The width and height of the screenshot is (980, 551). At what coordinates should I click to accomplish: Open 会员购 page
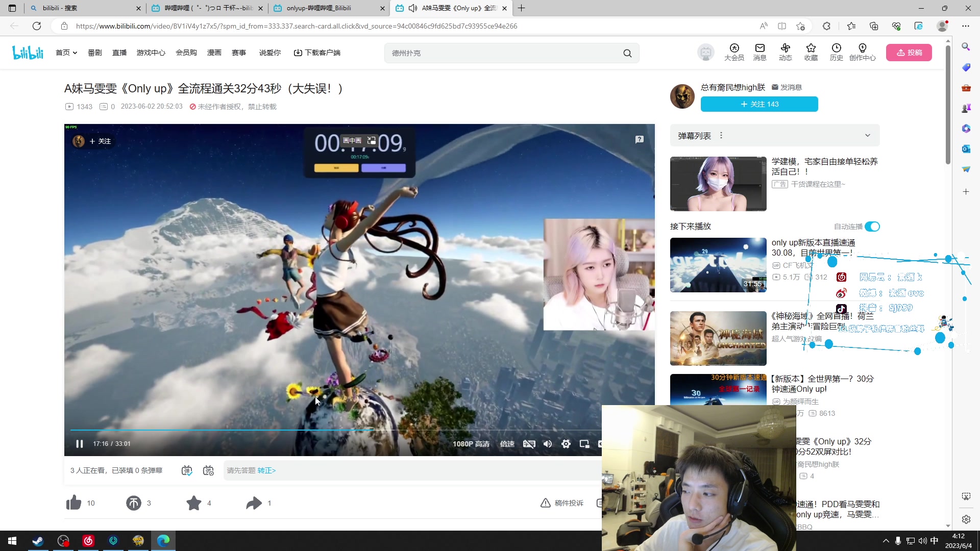click(186, 53)
